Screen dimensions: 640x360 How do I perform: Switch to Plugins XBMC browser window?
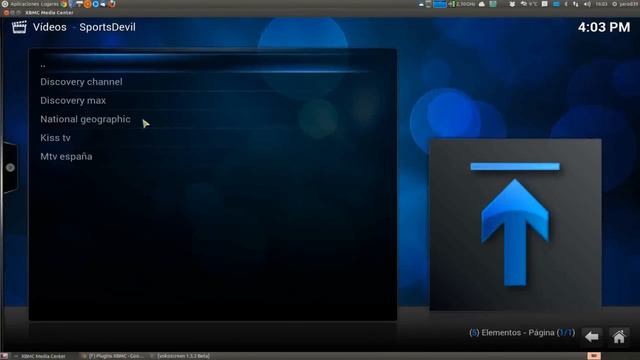tap(113, 356)
